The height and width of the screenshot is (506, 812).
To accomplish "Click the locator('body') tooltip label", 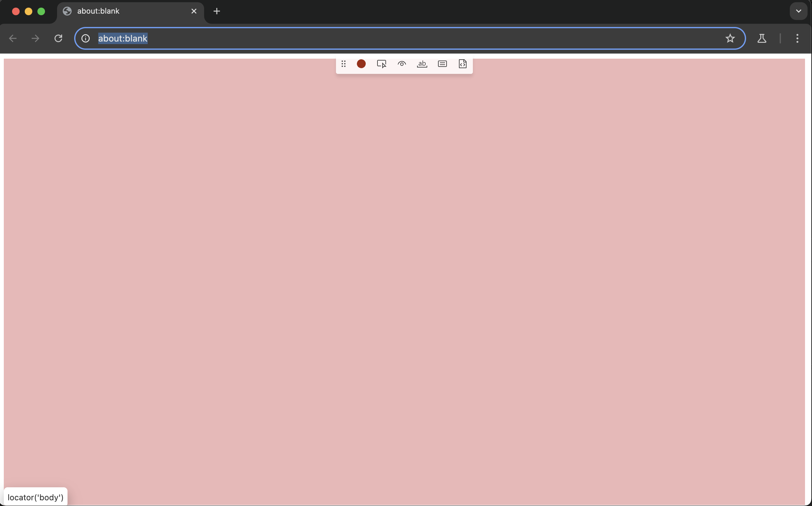I will coord(35,497).
